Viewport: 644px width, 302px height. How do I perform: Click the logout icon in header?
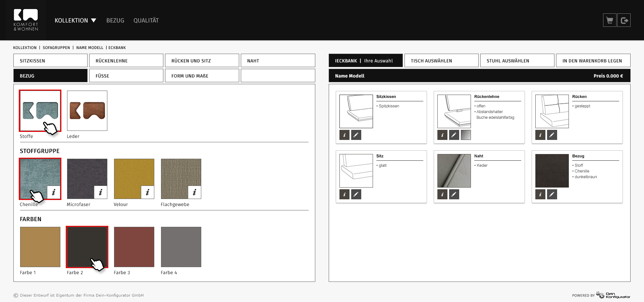pyautogui.click(x=624, y=20)
